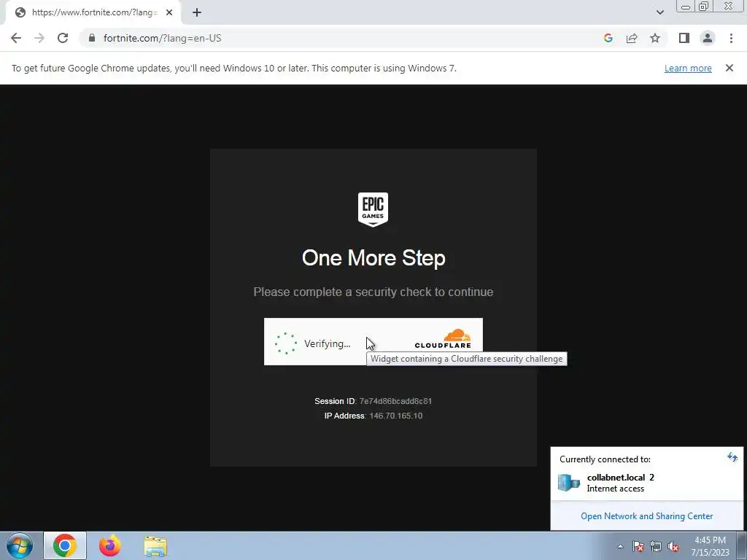Go back using the browser back arrow
747x560 pixels.
[x=16, y=38]
